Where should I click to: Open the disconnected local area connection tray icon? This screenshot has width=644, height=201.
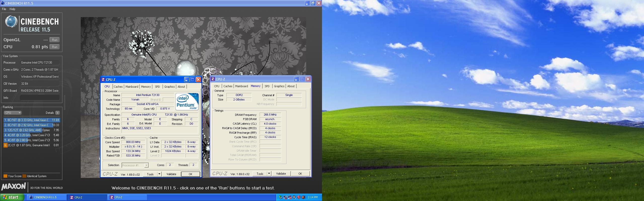[290, 197]
